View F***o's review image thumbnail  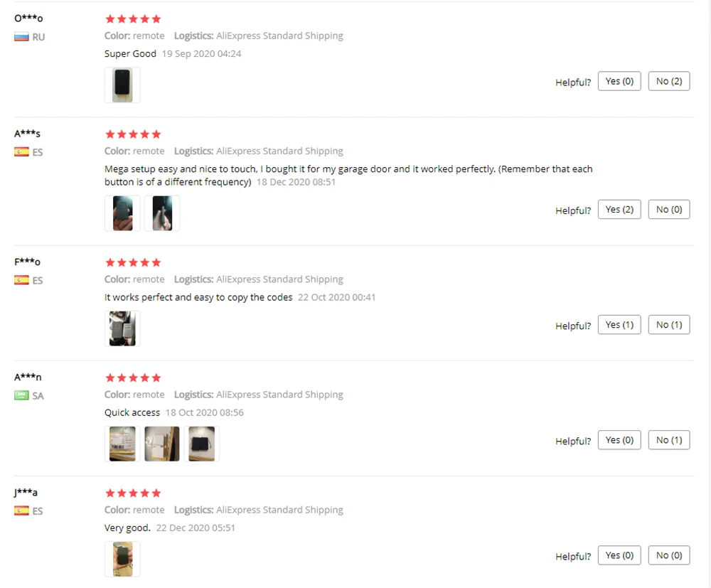pos(122,328)
